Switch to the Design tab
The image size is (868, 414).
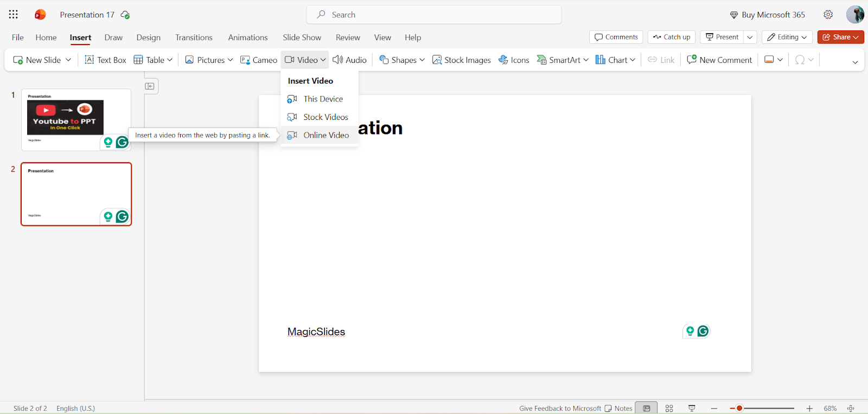[149, 37]
